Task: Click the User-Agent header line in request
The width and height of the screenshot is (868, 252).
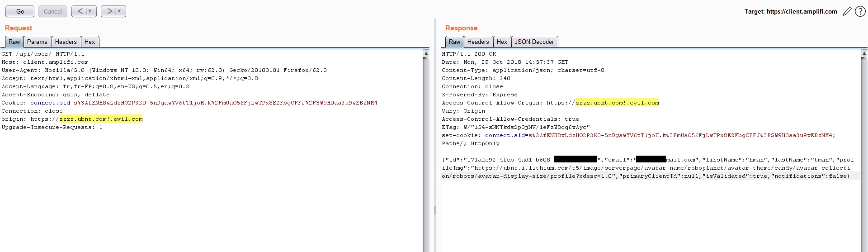Action: click(x=164, y=70)
